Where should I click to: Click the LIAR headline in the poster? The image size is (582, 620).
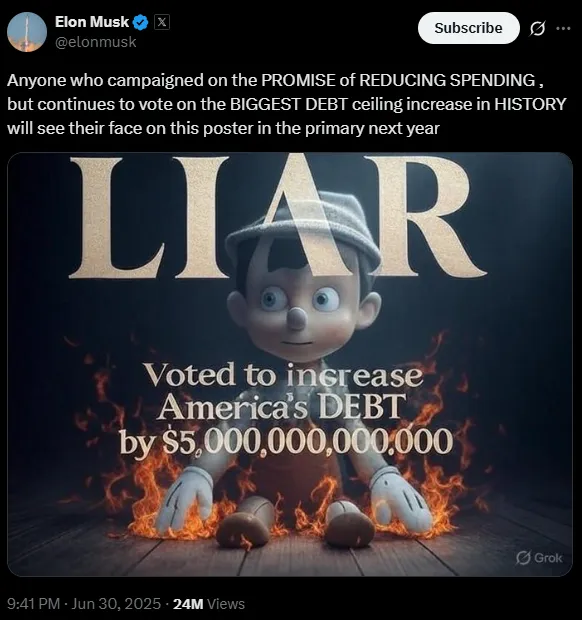[x=277, y=217]
